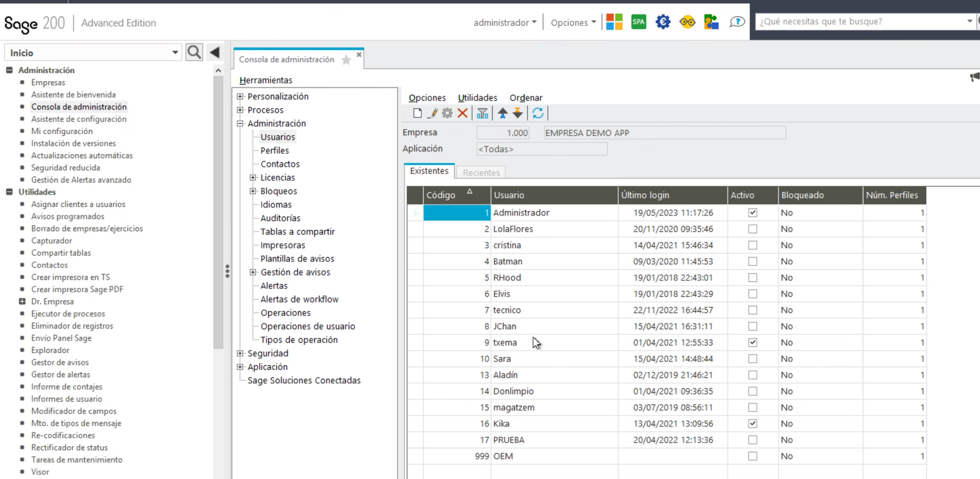Switch to the Recientes tab

(481, 172)
